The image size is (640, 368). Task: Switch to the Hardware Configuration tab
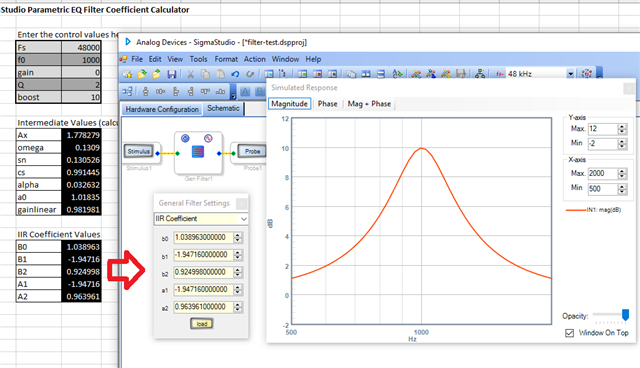click(x=162, y=109)
